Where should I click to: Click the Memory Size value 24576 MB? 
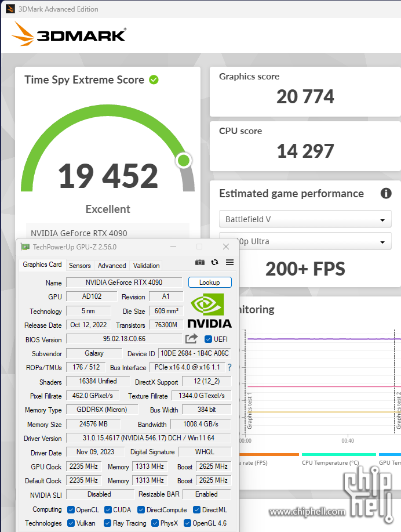(93, 424)
